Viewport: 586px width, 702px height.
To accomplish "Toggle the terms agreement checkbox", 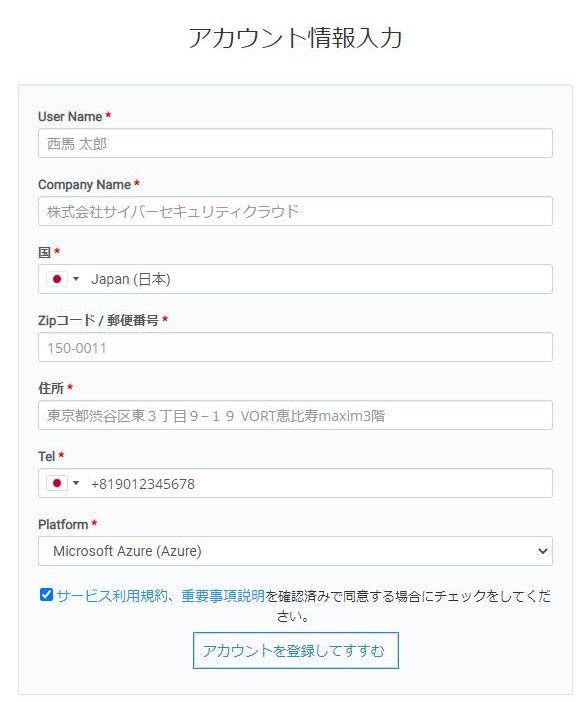I will pyautogui.click(x=46, y=595).
